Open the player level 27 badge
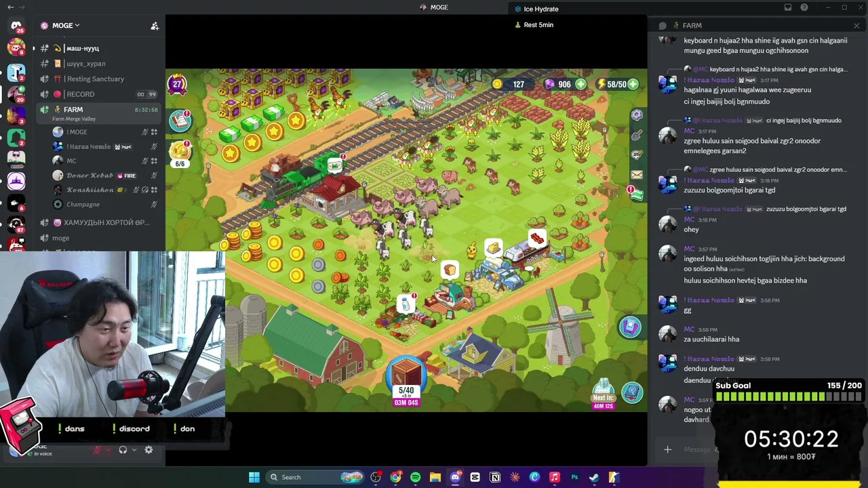 tap(177, 85)
